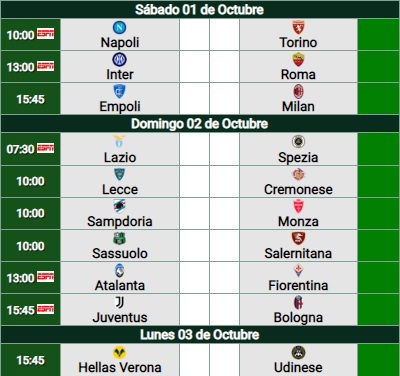The width and height of the screenshot is (400, 376).
Task: Click Bologna's away score box
Action: coord(224,310)
